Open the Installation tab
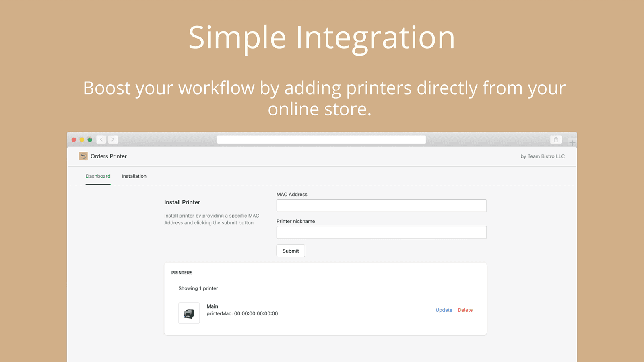This screenshot has width=644, height=362. click(x=134, y=176)
